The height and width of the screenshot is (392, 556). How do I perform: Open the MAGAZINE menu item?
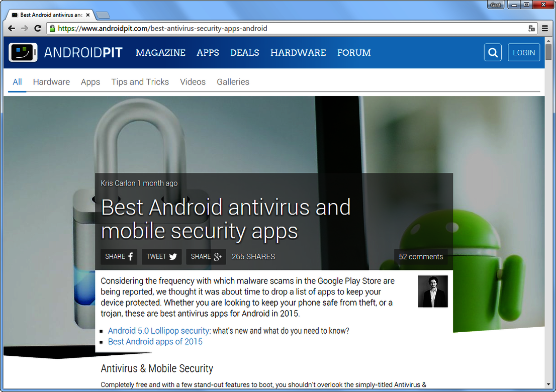(160, 52)
